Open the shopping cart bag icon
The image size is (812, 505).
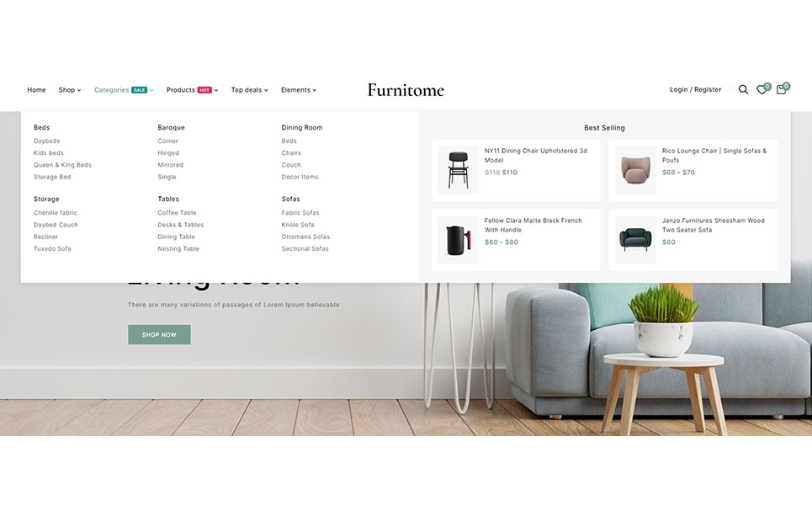(x=781, y=89)
